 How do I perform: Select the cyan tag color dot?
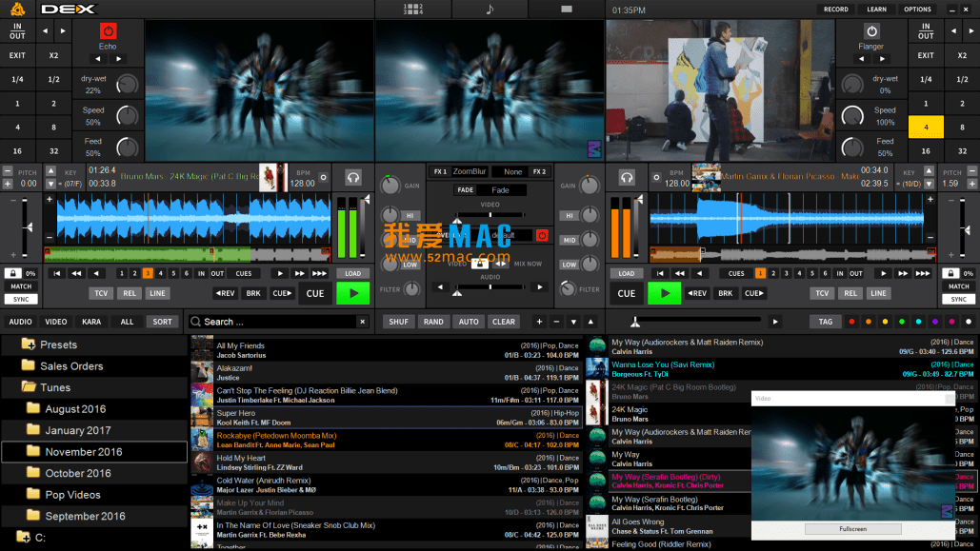[918, 322]
